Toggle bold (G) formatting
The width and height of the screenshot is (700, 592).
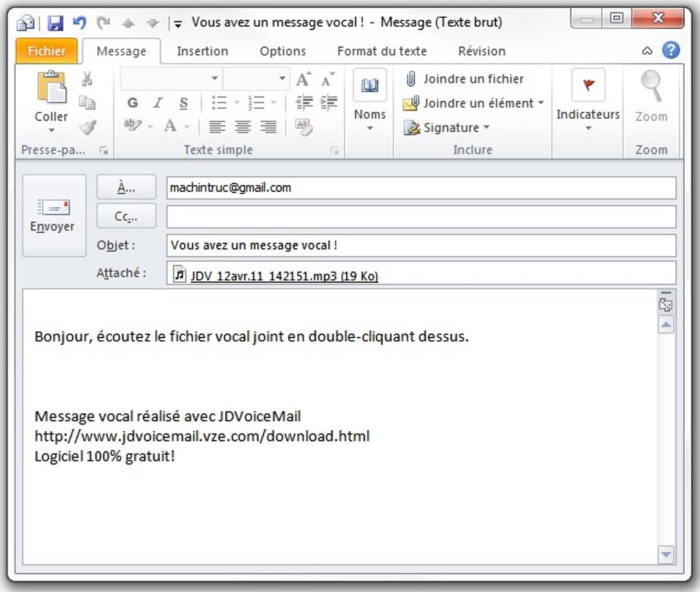click(x=132, y=103)
